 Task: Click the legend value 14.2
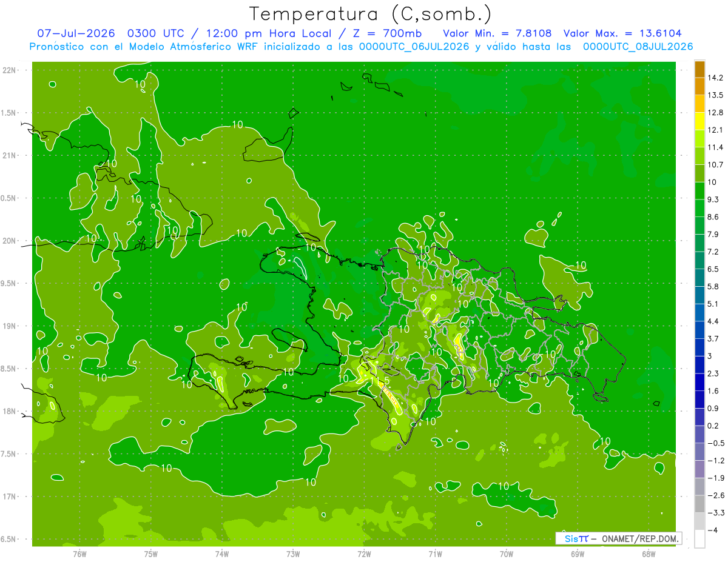pyautogui.click(x=716, y=78)
